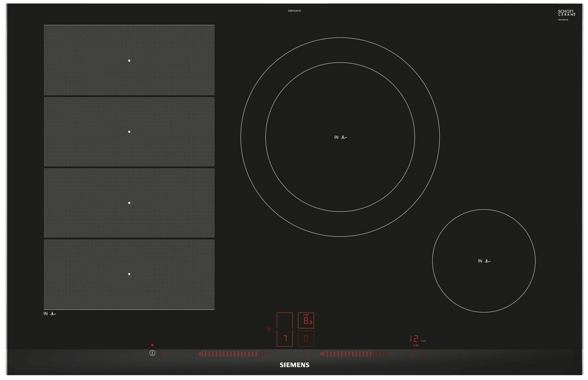
Task: Tap the timer clock symbol below 12 min
Action: (413, 354)
